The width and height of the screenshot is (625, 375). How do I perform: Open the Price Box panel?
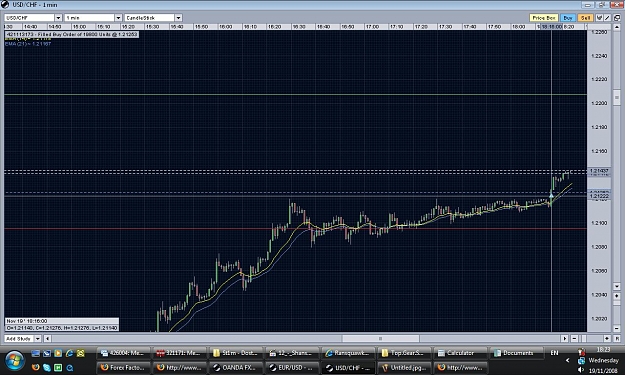click(x=544, y=18)
